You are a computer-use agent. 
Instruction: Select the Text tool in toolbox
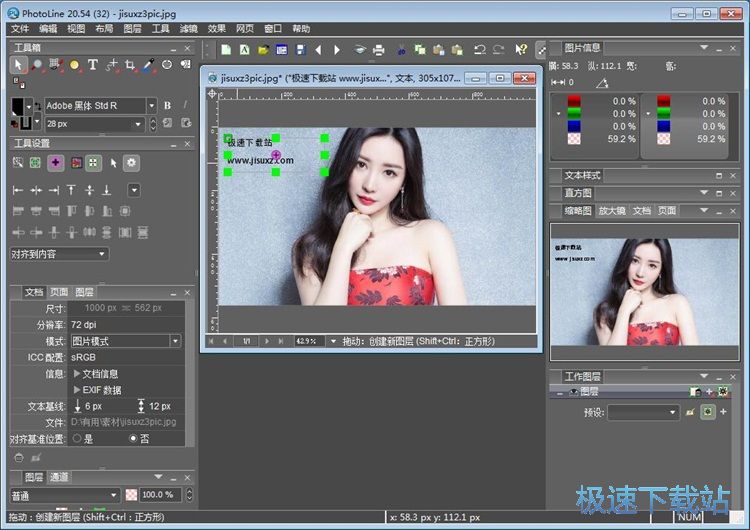tap(92, 64)
